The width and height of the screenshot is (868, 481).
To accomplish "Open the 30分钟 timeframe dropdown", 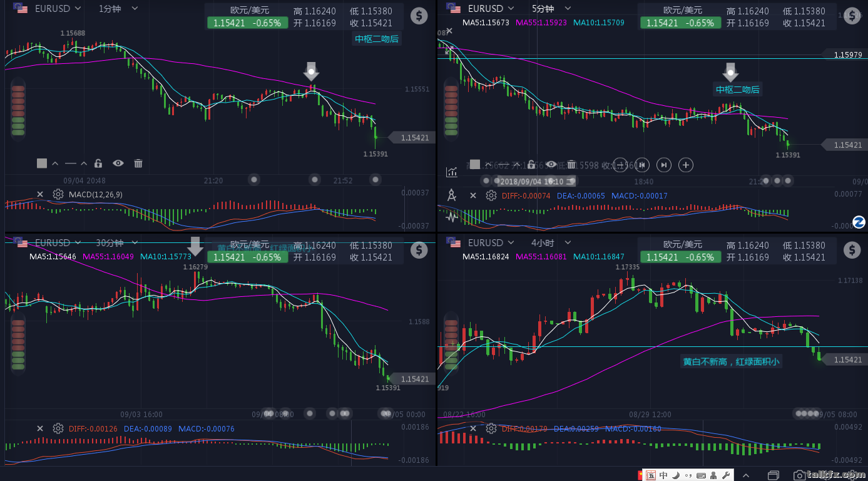I will coord(116,243).
